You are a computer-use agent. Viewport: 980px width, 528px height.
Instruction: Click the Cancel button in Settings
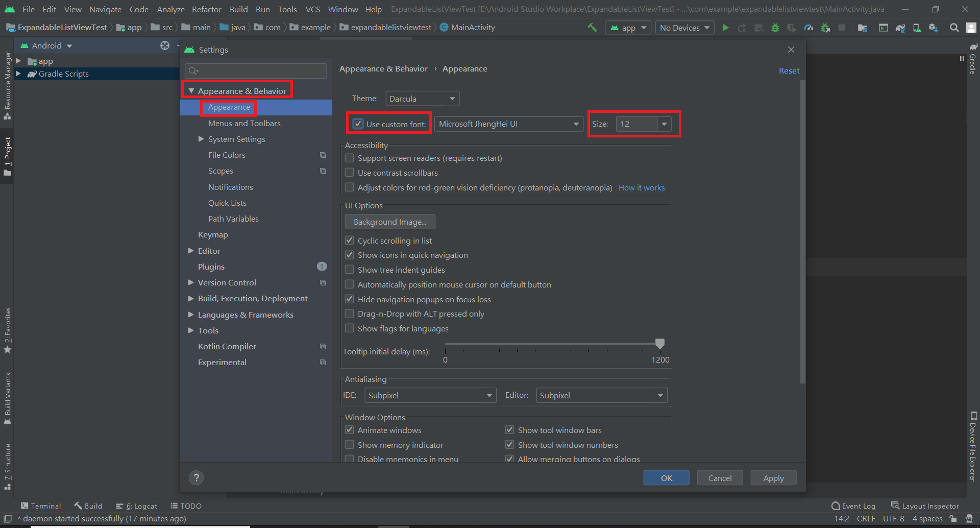click(x=720, y=478)
